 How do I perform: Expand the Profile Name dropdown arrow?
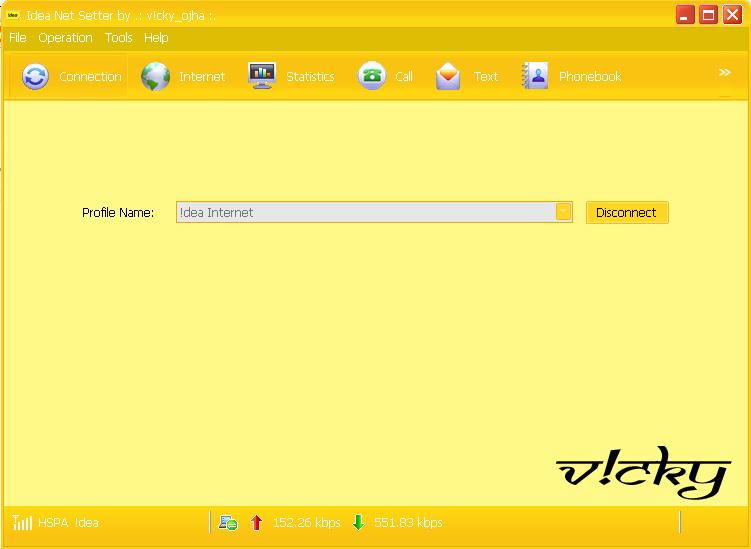point(563,212)
